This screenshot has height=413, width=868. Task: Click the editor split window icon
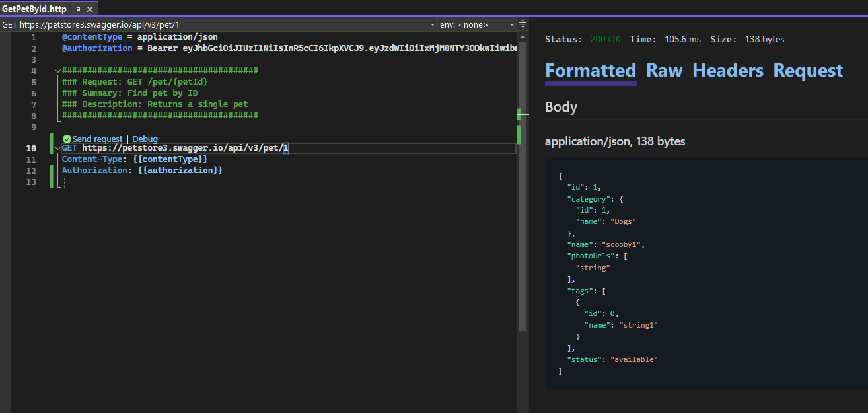pos(523,24)
